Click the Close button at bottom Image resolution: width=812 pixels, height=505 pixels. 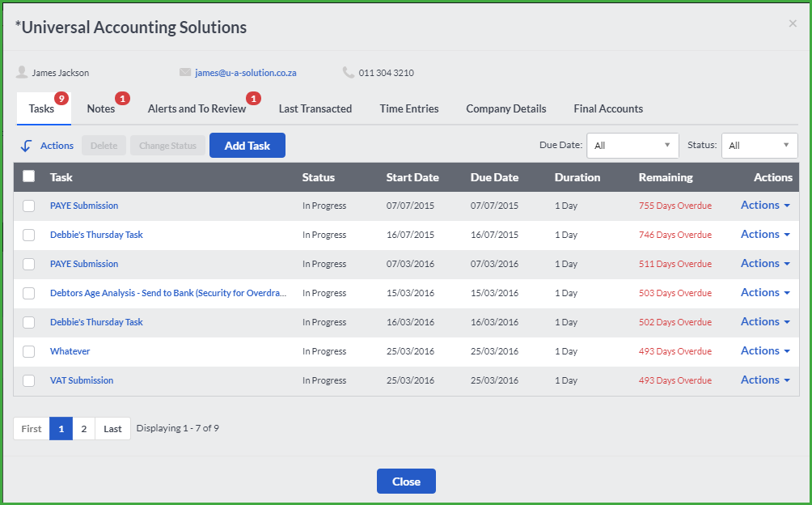[406, 482]
